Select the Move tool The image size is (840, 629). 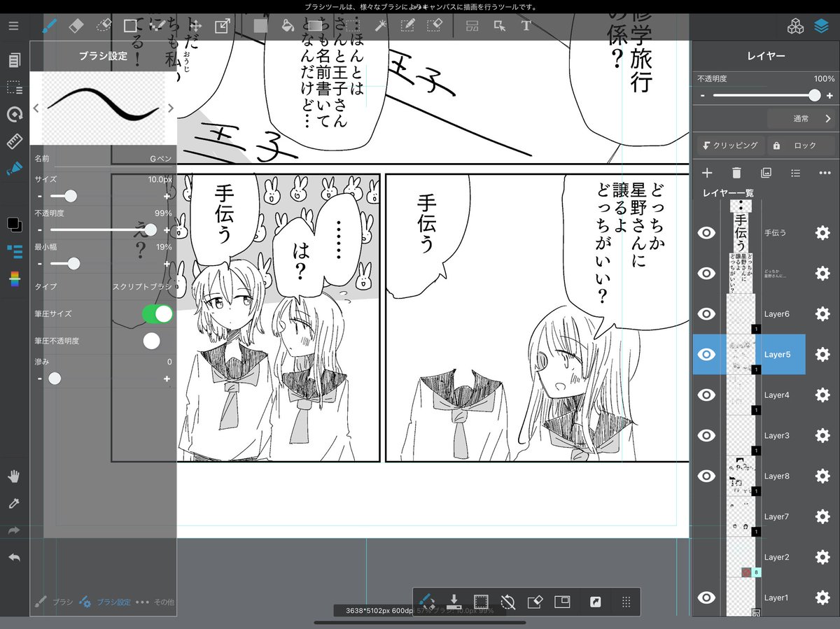[195, 26]
